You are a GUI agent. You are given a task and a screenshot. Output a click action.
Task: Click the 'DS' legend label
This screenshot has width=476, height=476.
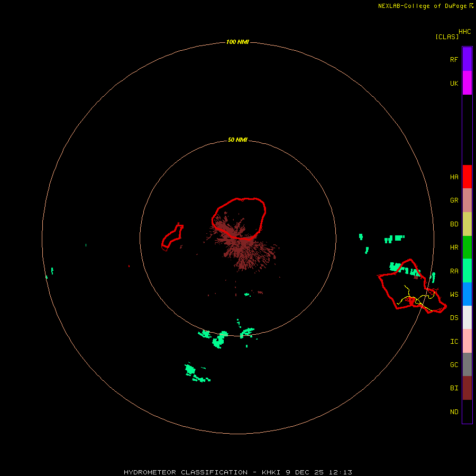[x=454, y=317]
